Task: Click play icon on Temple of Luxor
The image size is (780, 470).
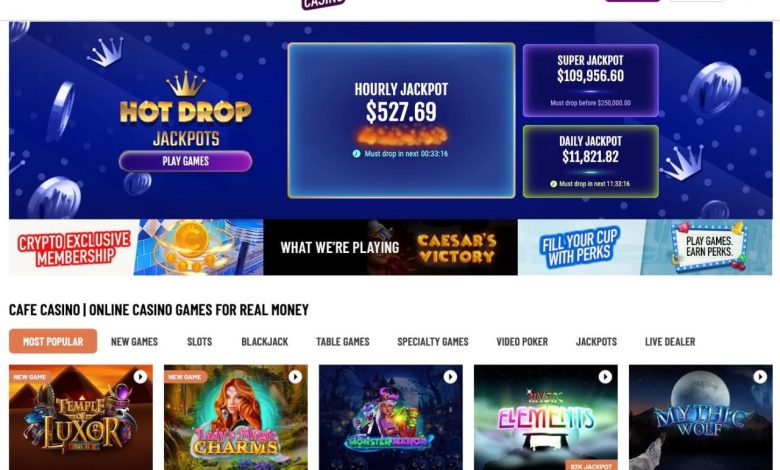Action: click(x=140, y=377)
